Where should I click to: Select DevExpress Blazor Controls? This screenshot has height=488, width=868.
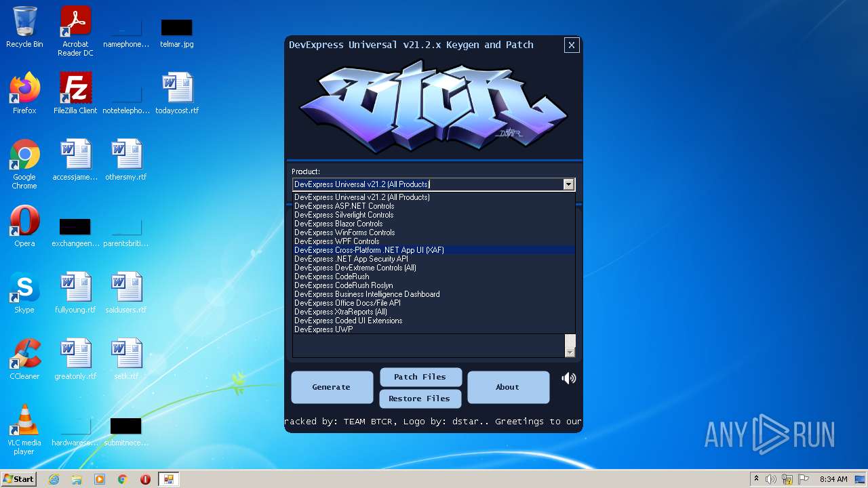(x=433, y=224)
